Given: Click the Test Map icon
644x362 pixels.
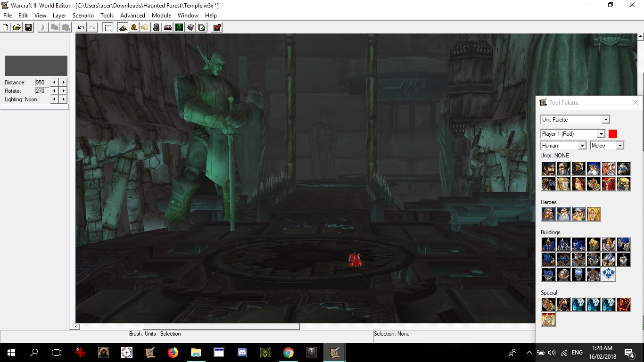Looking at the screenshot, I should pyautogui.click(x=217, y=27).
